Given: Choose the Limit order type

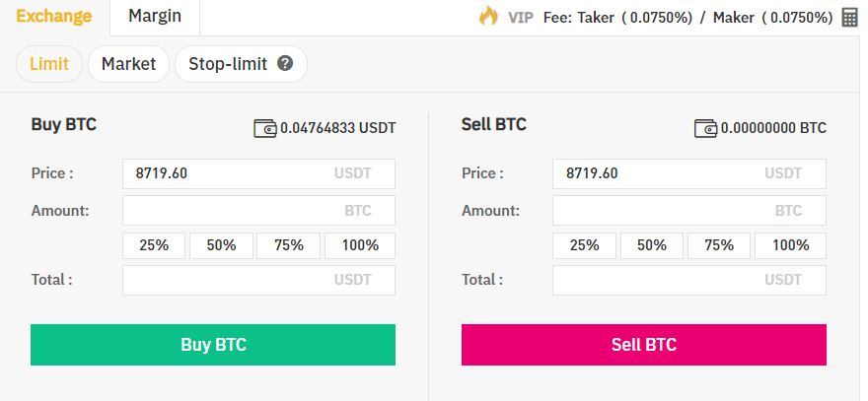Looking at the screenshot, I should pos(49,64).
